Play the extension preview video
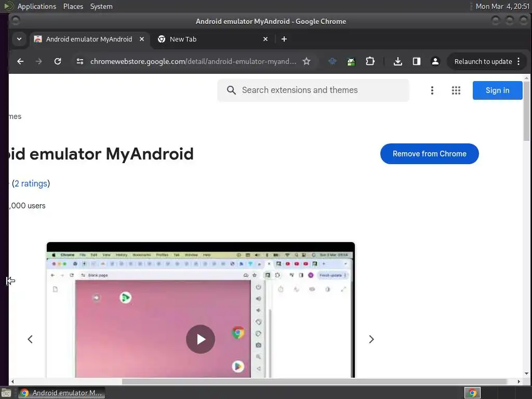This screenshot has height=399, width=532. click(x=201, y=339)
